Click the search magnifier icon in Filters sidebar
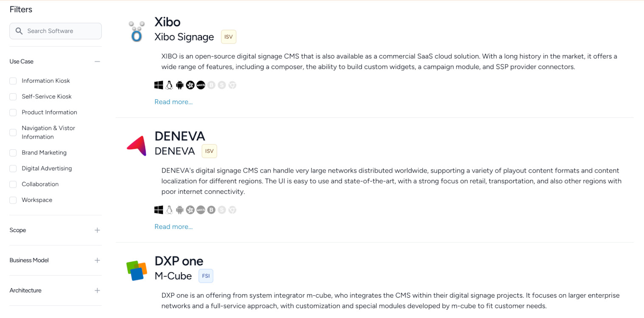Image resolution: width=644 pixels, height=318 pixels. point(19,31)
